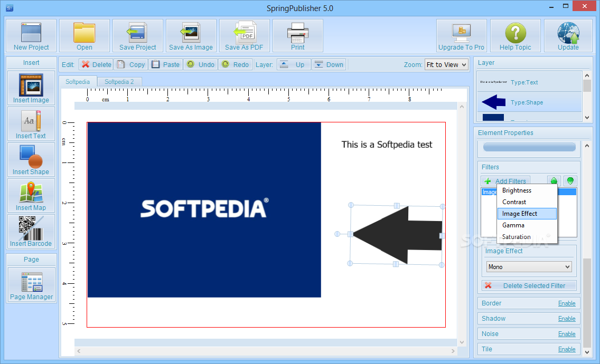This screenshot has width=600, height=364.
Task: Select the black arrow shape on canvas
Action: click(397, 235)
